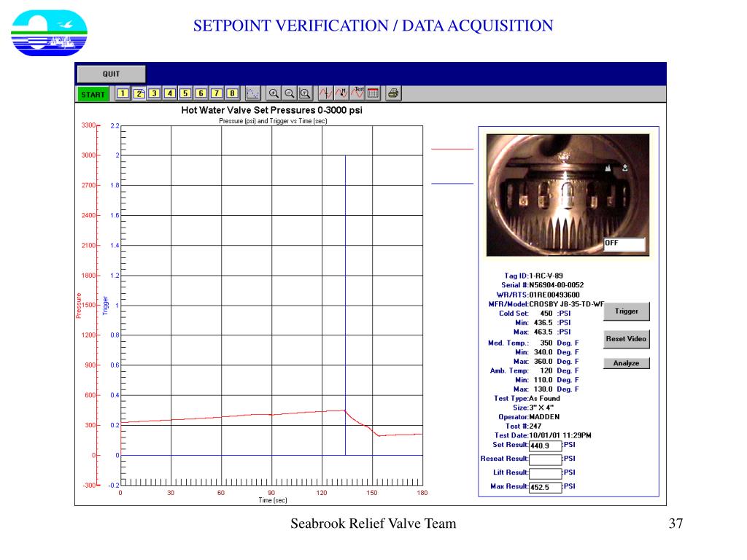Image resolution: width=747 pixels, height=560 pixels.
Task: Click Test Type value As Found
Action: pos(544,398)
